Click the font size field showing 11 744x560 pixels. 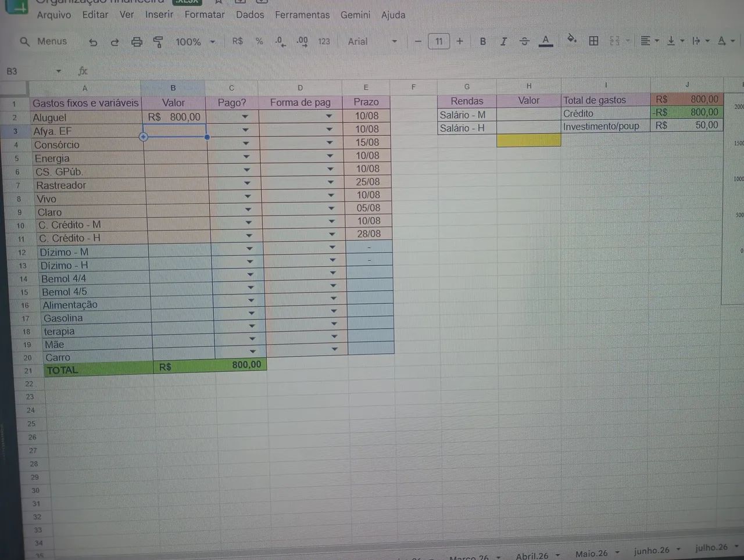point(439,41)
